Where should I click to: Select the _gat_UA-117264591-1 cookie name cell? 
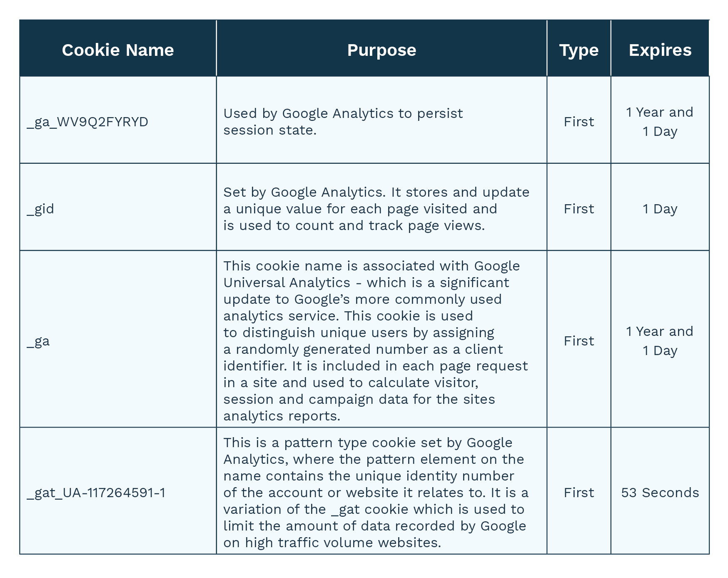pyautogui.click(x=96, y=493)
